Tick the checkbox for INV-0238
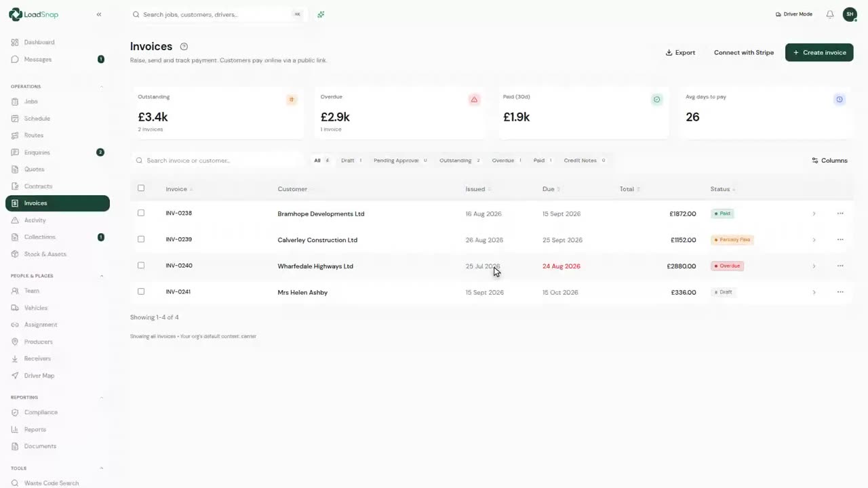 tap(141, 213)
